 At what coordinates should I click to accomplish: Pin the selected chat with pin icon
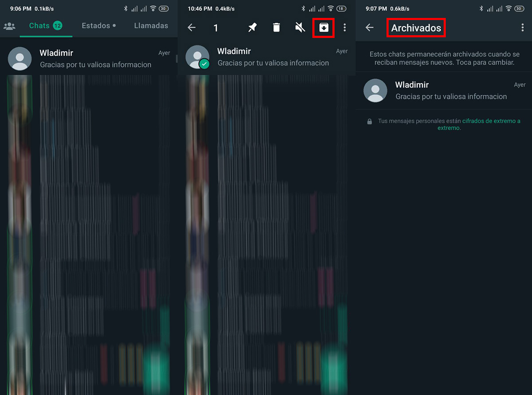[252, 28]
